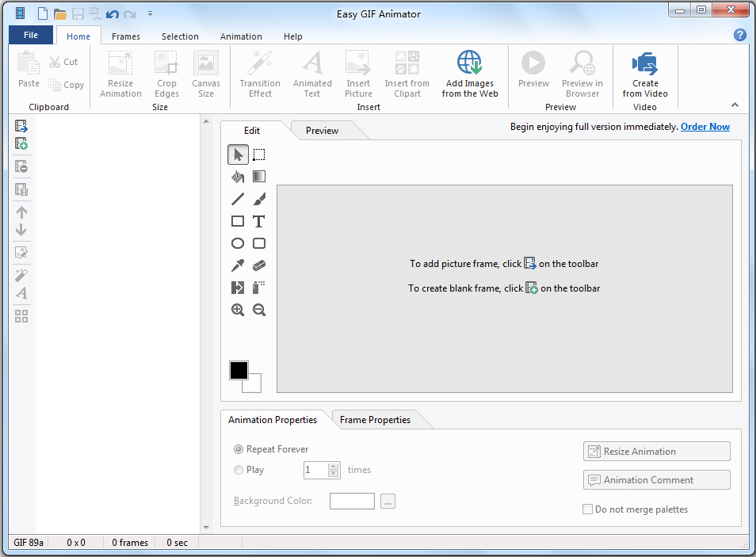The height and width of the screenshot is (557, 756).
Task: Select the Animation Properties tab
Action: (x=273, y=420)
